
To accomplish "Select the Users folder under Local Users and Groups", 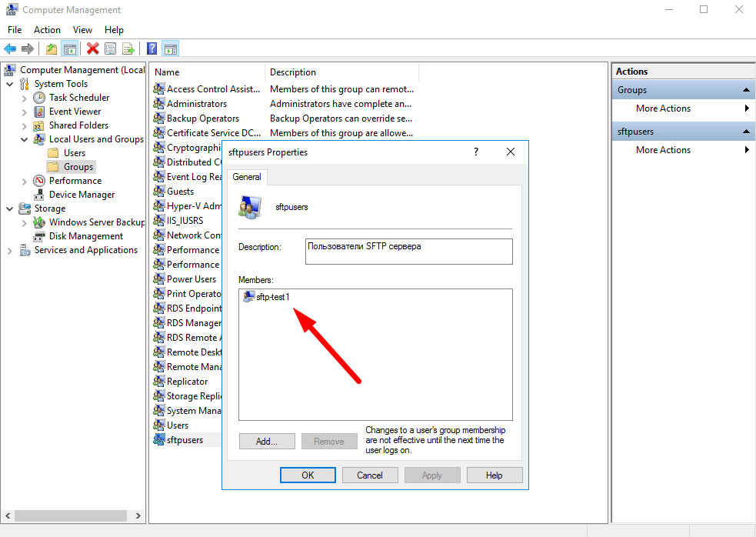I will [x=75, y=153].
